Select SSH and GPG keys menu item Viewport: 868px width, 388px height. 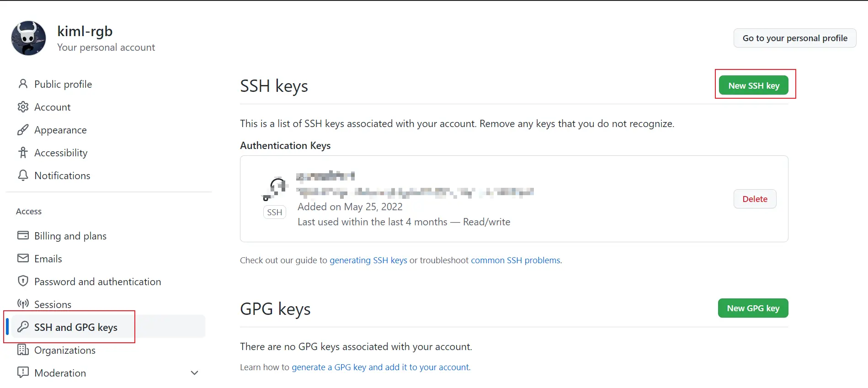76,327
